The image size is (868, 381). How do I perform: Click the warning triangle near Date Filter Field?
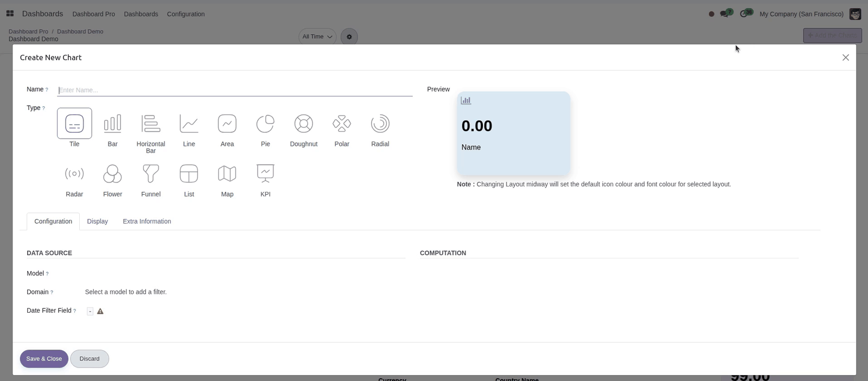click(100, 311)
